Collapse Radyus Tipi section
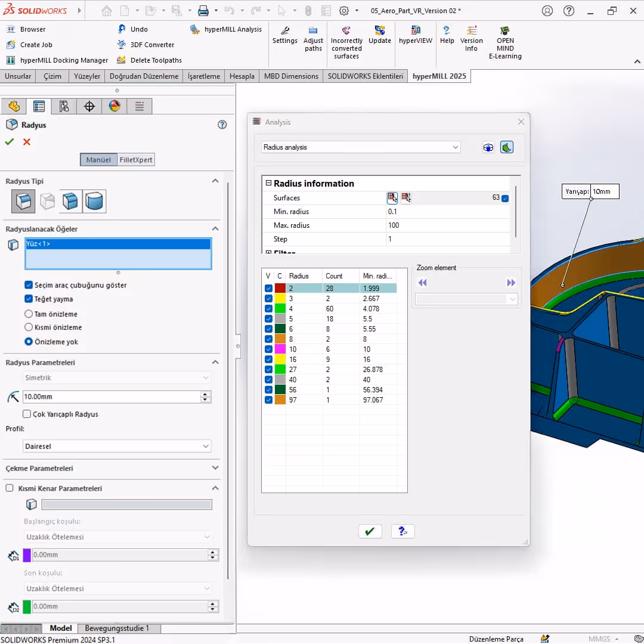This screenshot has width=644, height=644. [215, 181]
